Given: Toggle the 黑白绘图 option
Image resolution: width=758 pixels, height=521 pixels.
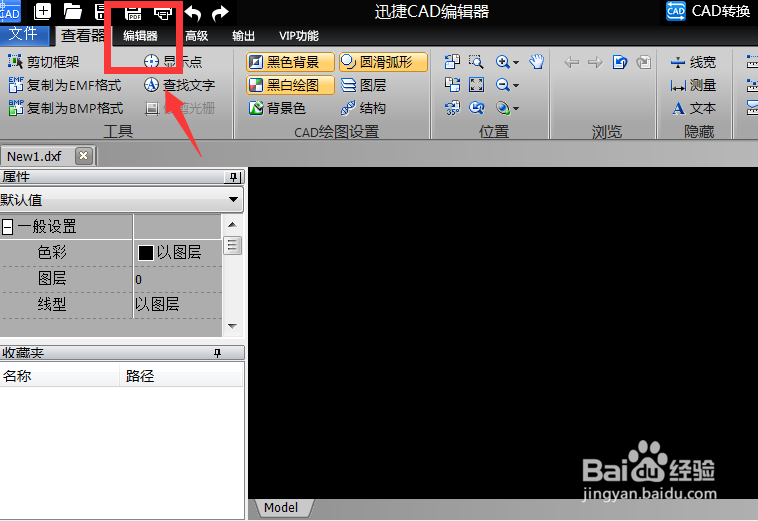Looking at the screenshot, I should pyautogui.click(x=290, y=85).
